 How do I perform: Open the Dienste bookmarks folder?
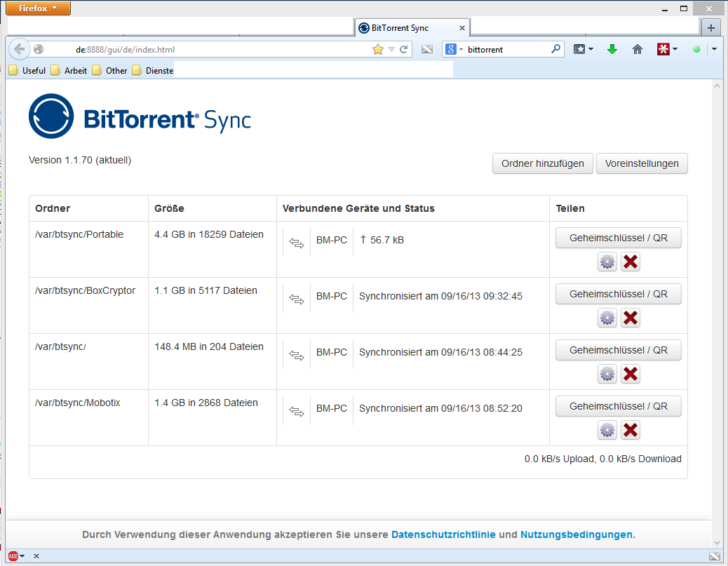point(153,71)
